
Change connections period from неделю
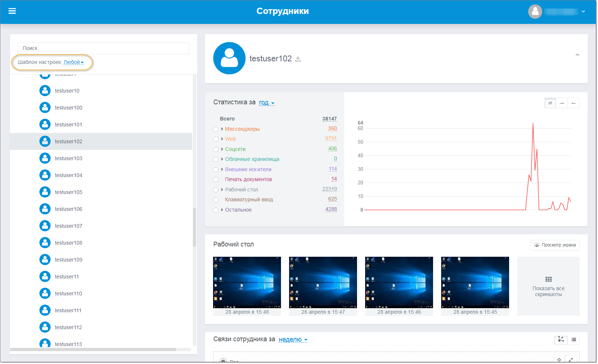[293, 340]
